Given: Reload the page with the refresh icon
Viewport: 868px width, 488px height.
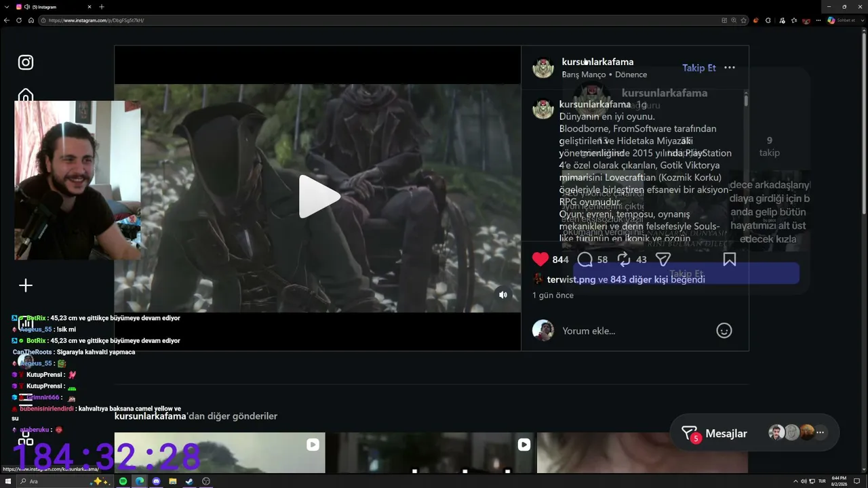Looking at the screenshot, I should pos(19,20).
